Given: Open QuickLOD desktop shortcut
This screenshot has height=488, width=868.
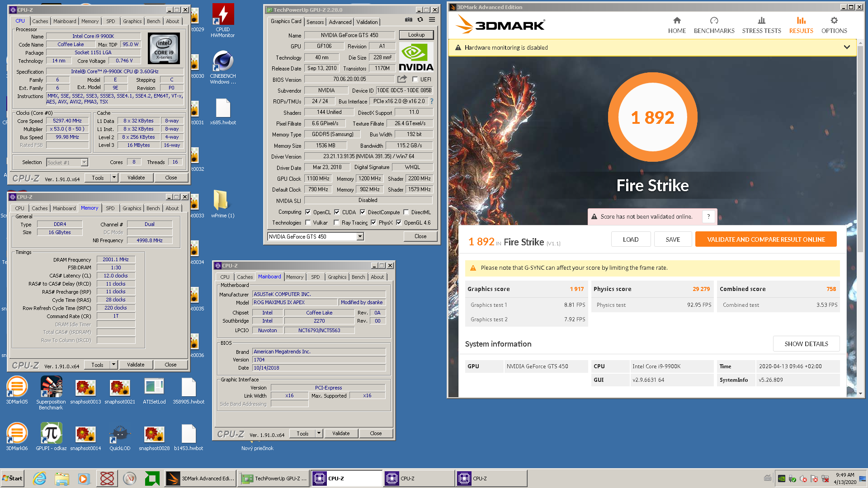Looking at the screenshot, I should pos(120,438).
